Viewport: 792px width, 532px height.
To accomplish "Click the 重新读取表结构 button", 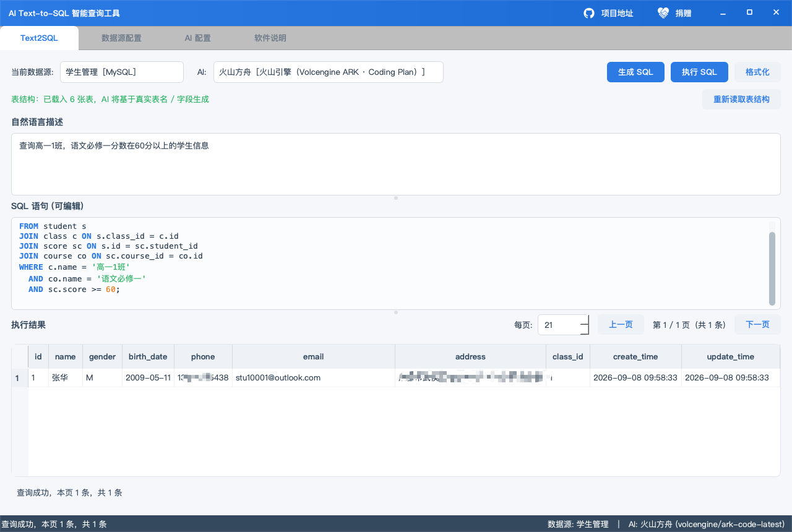I will (x=741, y=99).
